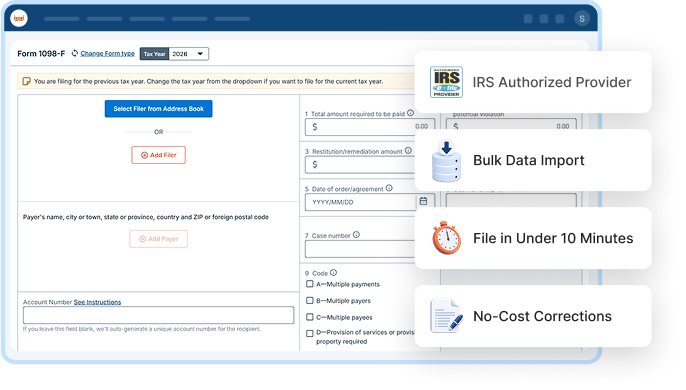Click the Add Filer button

point(158,155)
